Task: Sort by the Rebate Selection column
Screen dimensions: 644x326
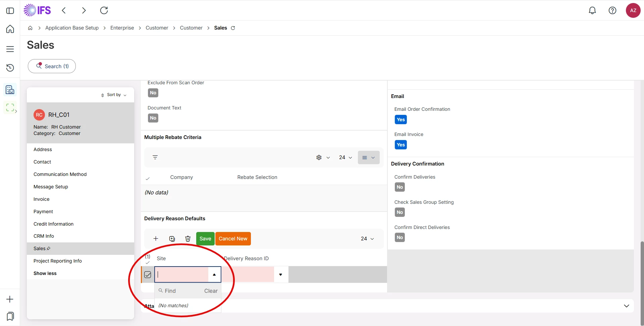Action: pyautogui.click(x=257, y=177)
